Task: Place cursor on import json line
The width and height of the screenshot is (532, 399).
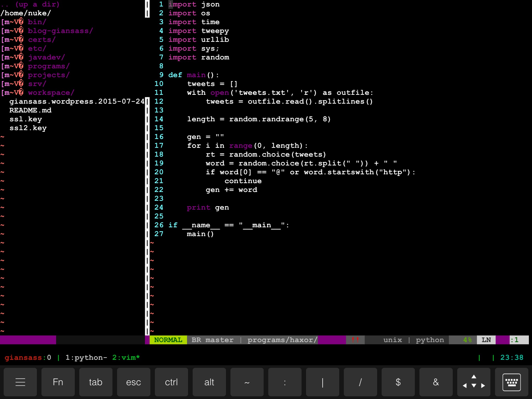Action: pyautogui.click(x=194, y=4)
